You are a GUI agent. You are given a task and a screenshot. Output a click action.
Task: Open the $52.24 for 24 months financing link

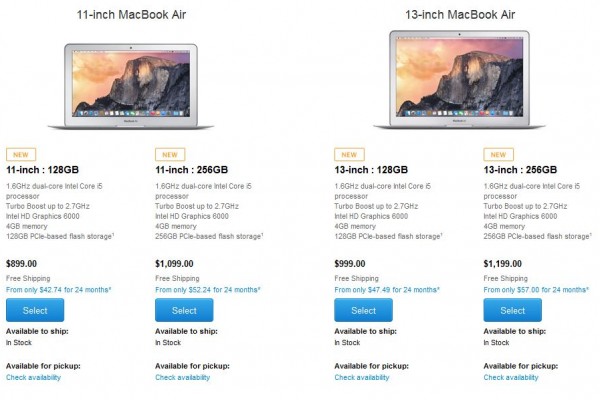click(207, 290)
